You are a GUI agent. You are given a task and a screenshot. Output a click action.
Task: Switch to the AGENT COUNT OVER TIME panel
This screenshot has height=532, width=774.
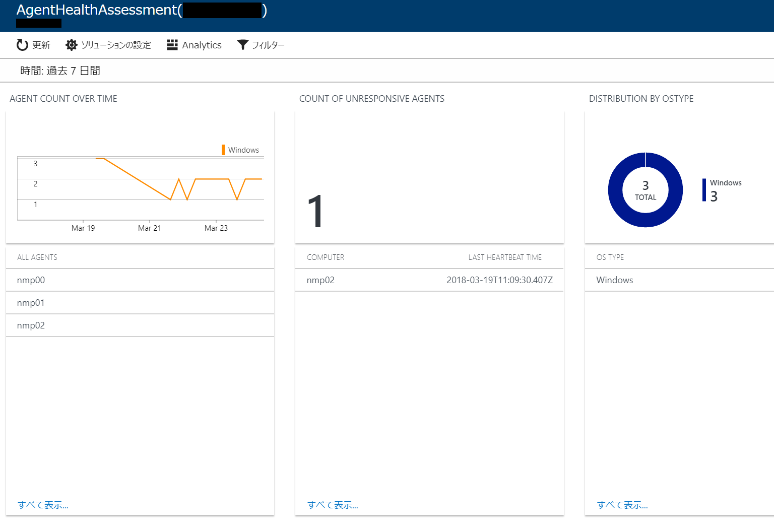click(63, 99)
